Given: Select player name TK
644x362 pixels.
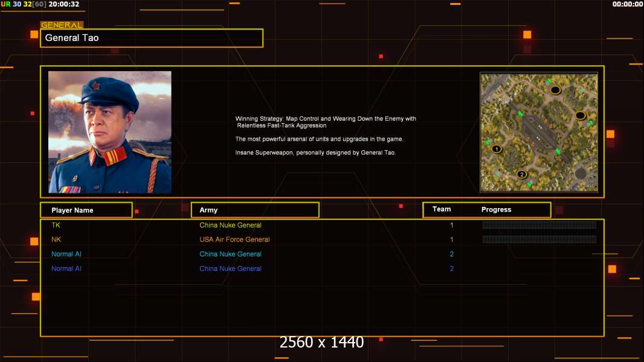Looking at the screenshot, I should [56, 225].
